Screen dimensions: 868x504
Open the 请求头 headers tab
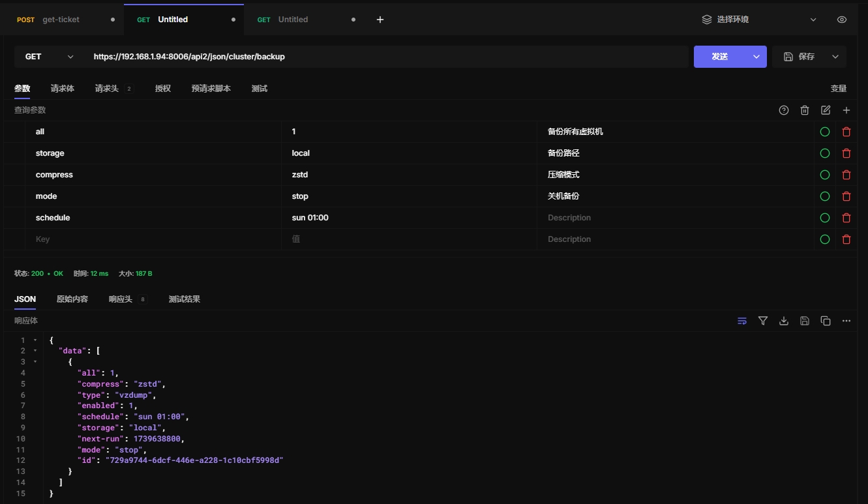(106, 89)
